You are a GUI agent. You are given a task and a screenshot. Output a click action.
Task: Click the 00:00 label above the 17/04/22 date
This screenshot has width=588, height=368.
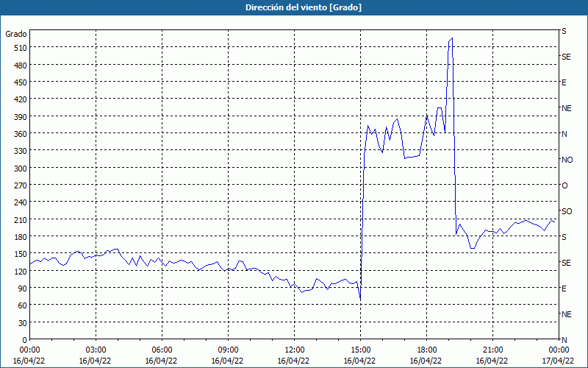559,350
